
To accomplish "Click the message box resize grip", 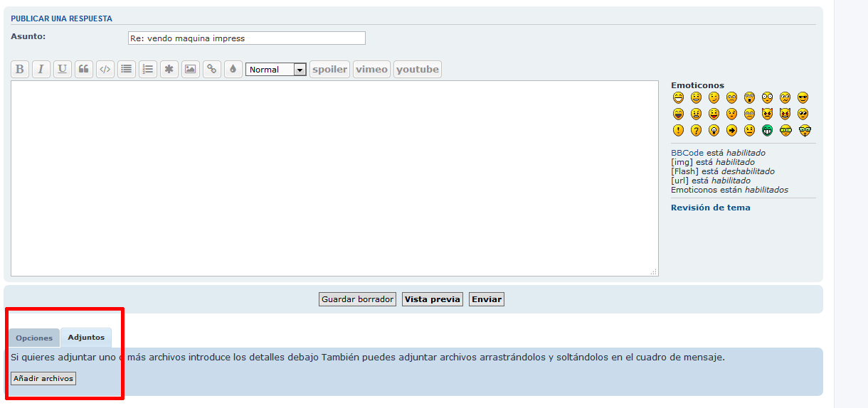I will point(653,272).
